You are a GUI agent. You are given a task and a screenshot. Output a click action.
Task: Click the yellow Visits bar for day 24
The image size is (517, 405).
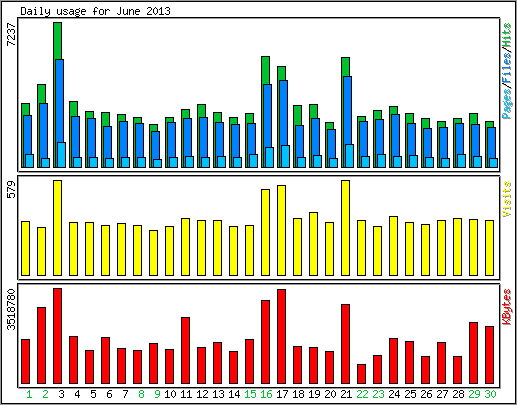coord(393,246)
